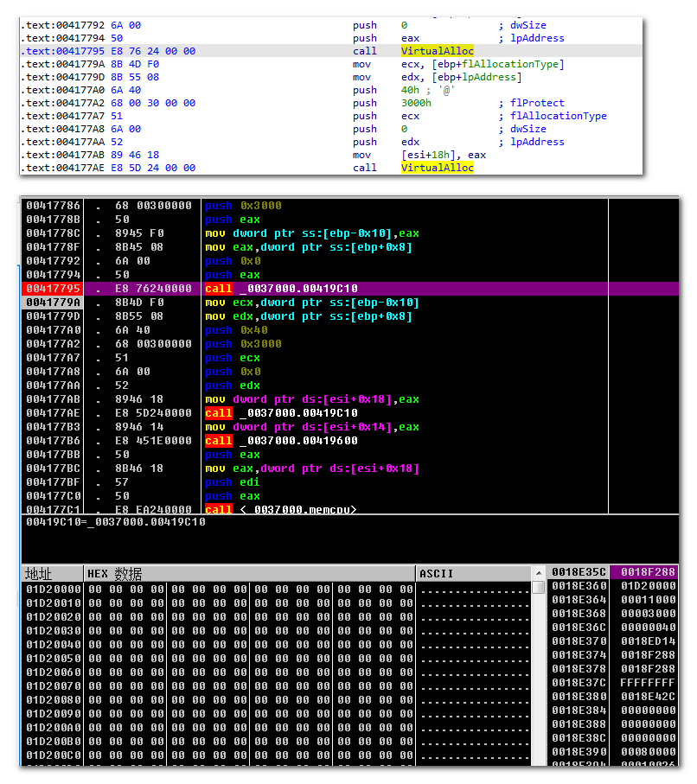Select debugger call _0037000.00419600 at 004177B6
697x784 pixels.
coord(349,441)
